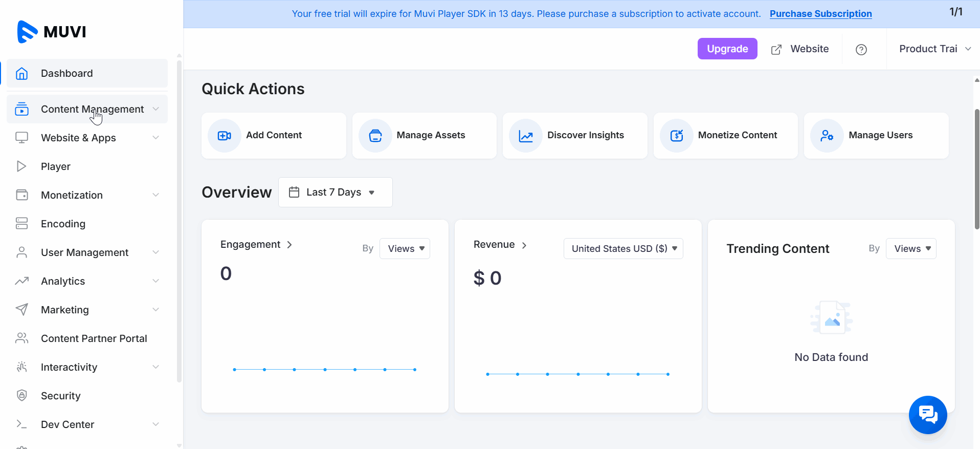Click the Manage Assets icon
The height and width of the screenshot is (449, 980).
click(375, 136)
